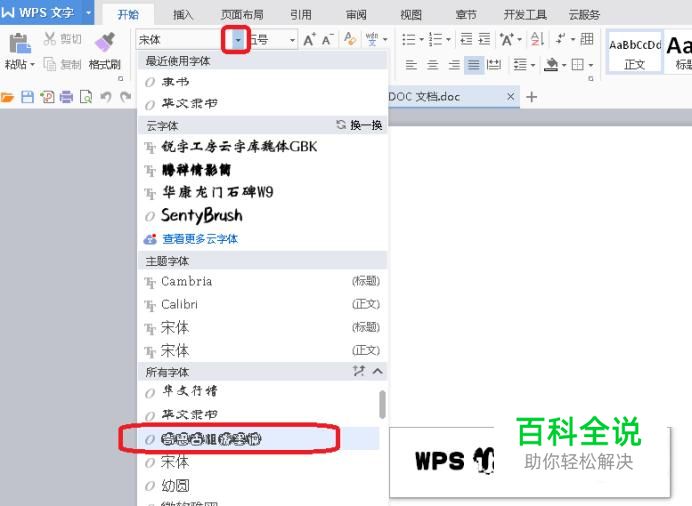Viewport: 692px width, 506px height.
Task: Click the decrease indent icon
Action: [466, 39]
